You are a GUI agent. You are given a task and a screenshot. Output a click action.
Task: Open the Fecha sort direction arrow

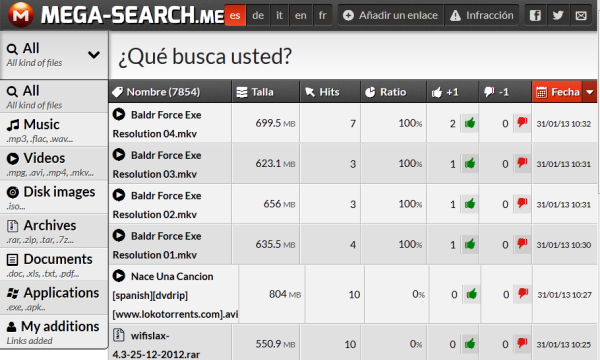click(x=590, y=92)
